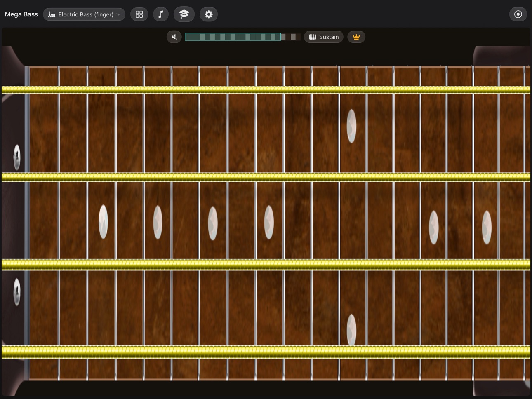Screen dimensions: 532x399
Task: Pluck the thickest bottom string
Action: (x=266, y=352)
